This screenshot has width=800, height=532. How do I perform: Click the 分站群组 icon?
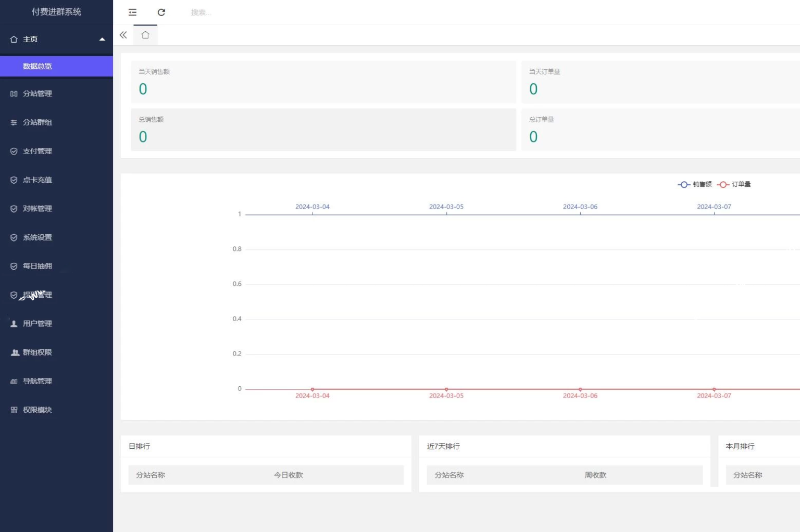pyautogui.click(x=14, y=122)
